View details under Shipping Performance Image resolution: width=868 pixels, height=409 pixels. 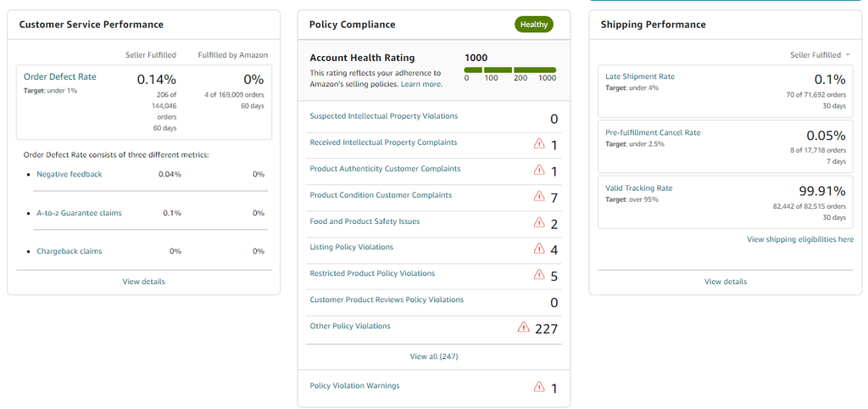click(x=726, y=282)
